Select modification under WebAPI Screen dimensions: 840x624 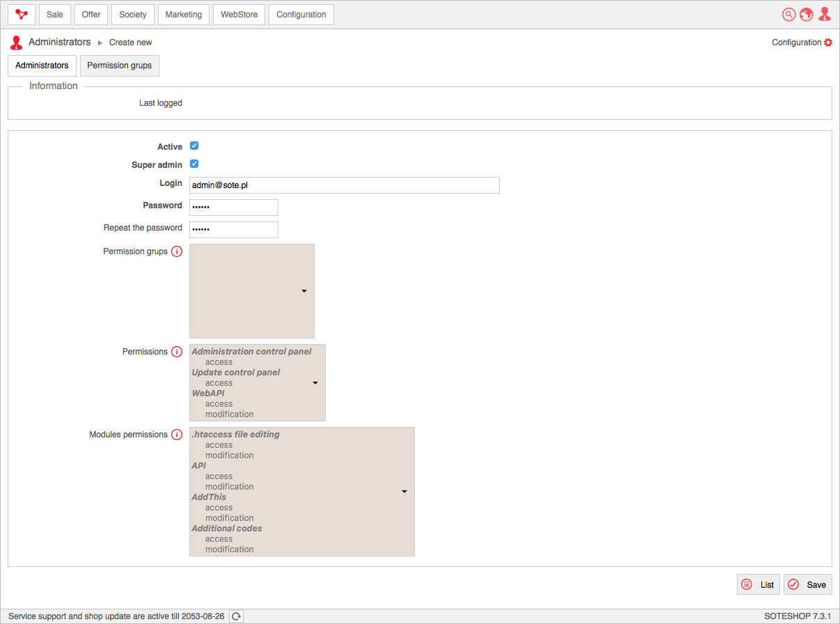[229, 414]
